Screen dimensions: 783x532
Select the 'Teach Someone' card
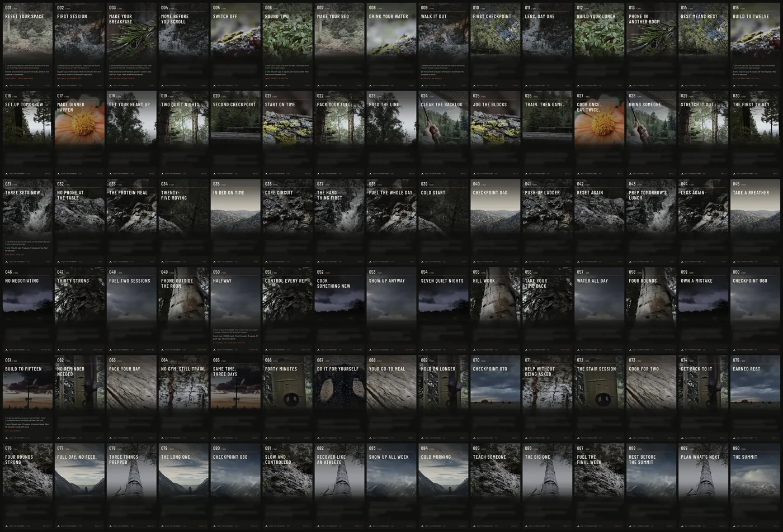point(496,487)
